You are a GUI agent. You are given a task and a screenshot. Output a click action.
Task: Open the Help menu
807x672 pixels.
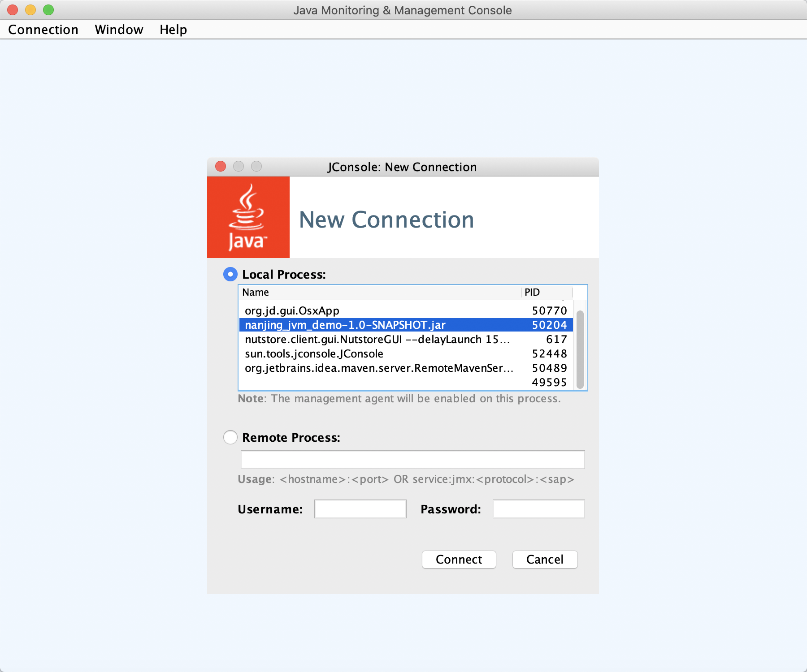[173, 30]
